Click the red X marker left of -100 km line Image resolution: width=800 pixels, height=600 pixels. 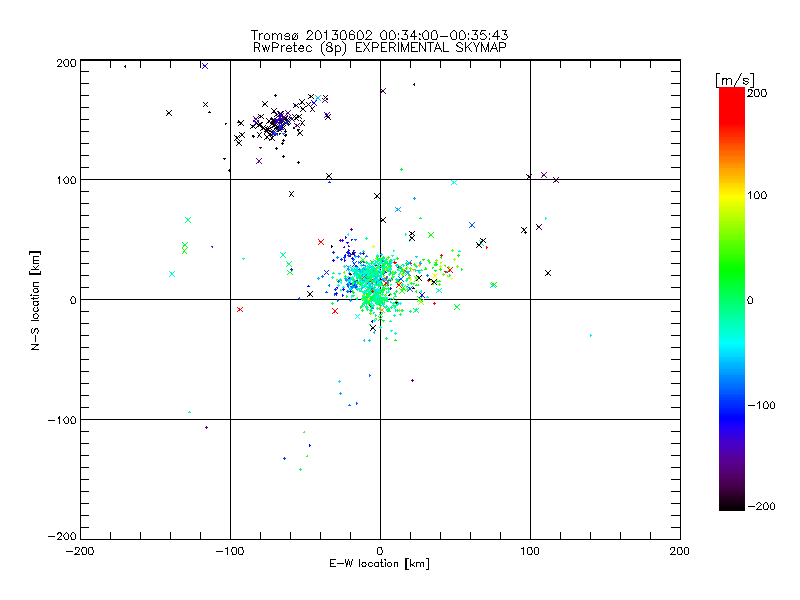coord(240,309)
